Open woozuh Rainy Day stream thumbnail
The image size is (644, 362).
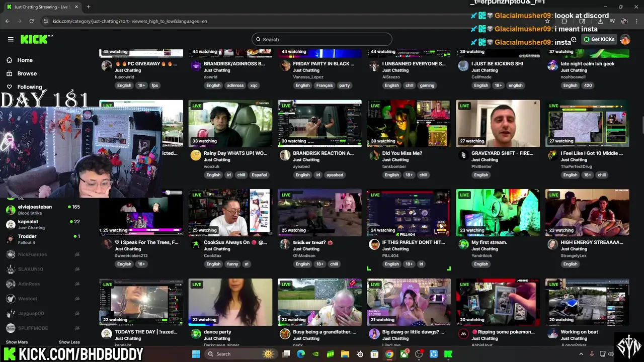(230, 124)
